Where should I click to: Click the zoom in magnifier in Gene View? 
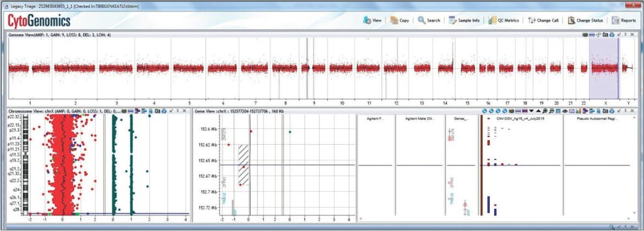[543, 111]
